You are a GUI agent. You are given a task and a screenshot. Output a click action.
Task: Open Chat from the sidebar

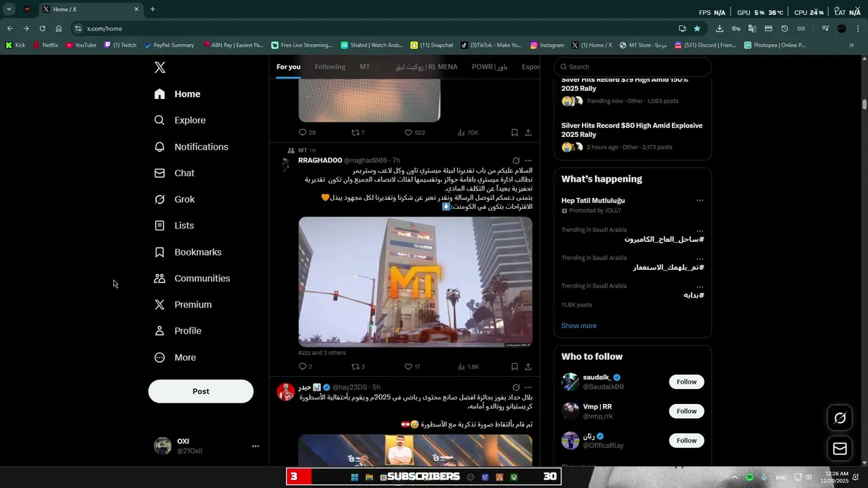(174, 174)
